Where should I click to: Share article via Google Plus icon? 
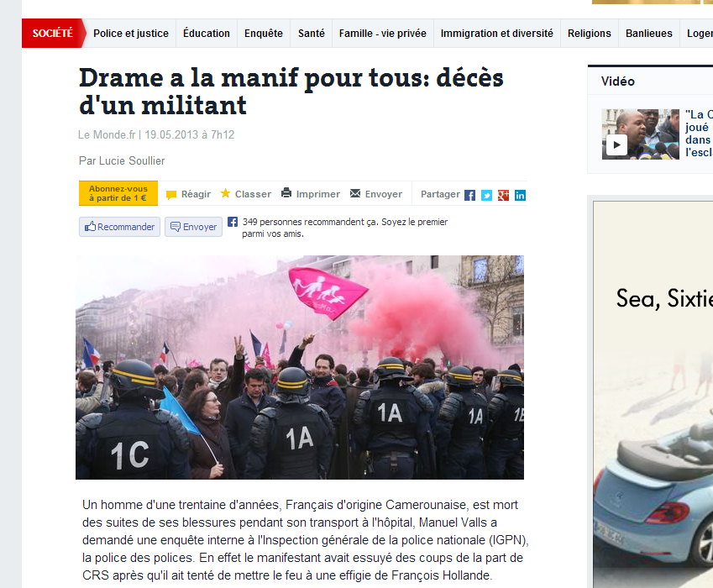click(503, 196)
